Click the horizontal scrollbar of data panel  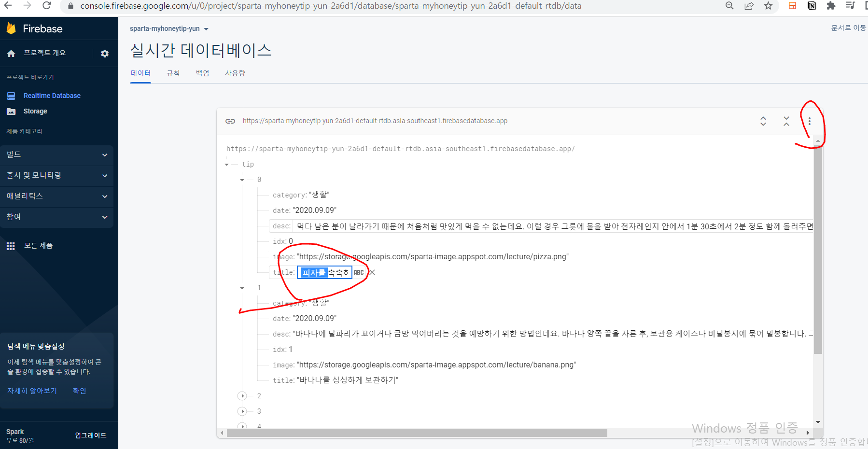coord(417,433)
